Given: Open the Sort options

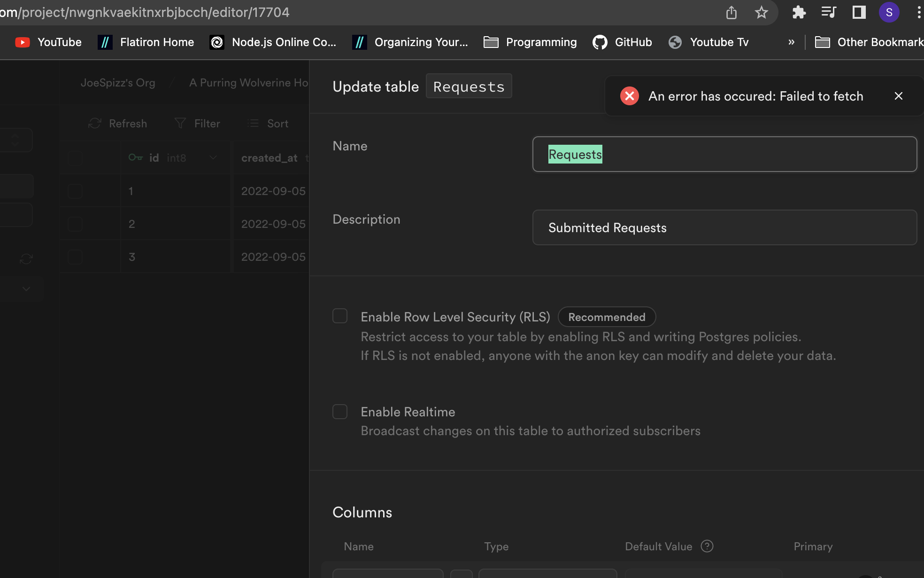Looking at the screenshot, I should [x=267, y=123].
